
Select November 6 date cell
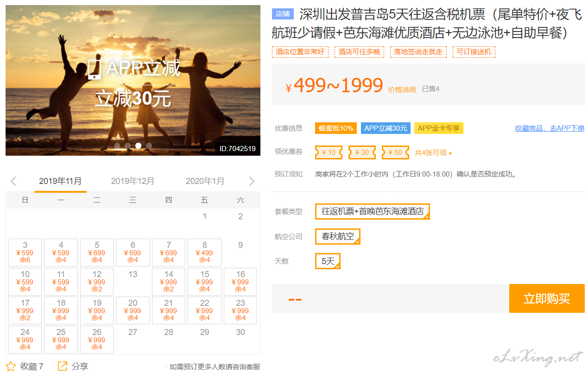click(x=133, y=253)
